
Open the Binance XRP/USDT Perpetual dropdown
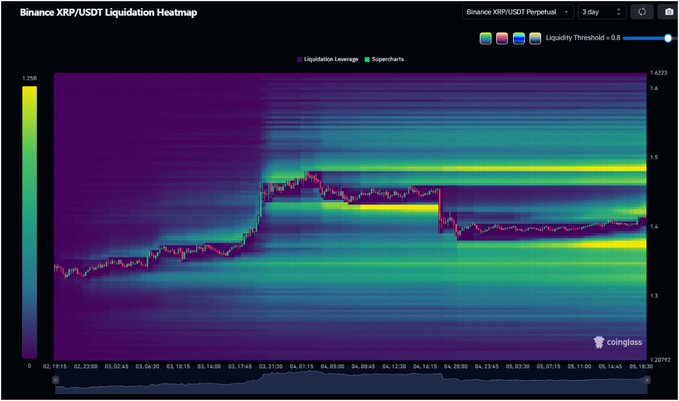518,12
